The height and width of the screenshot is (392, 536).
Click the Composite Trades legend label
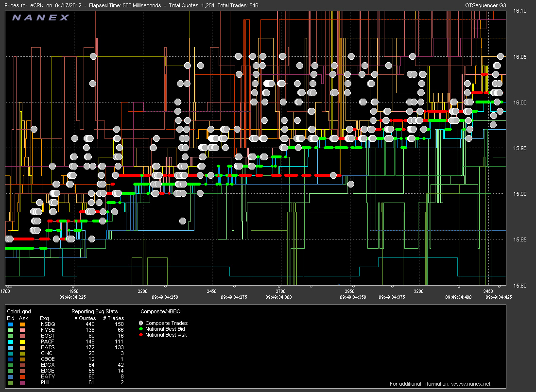pyautogui.click(x=167, y=323)
